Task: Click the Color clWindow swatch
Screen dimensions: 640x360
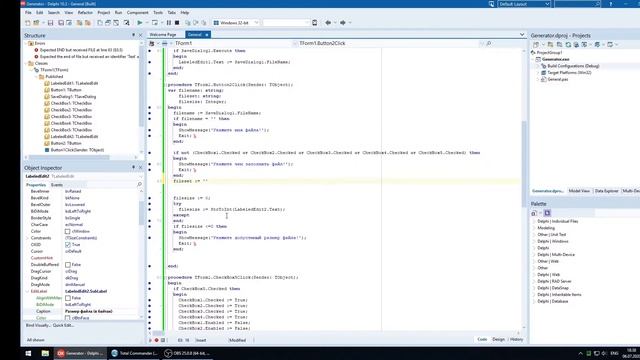Action: click(x=68, y=231)
